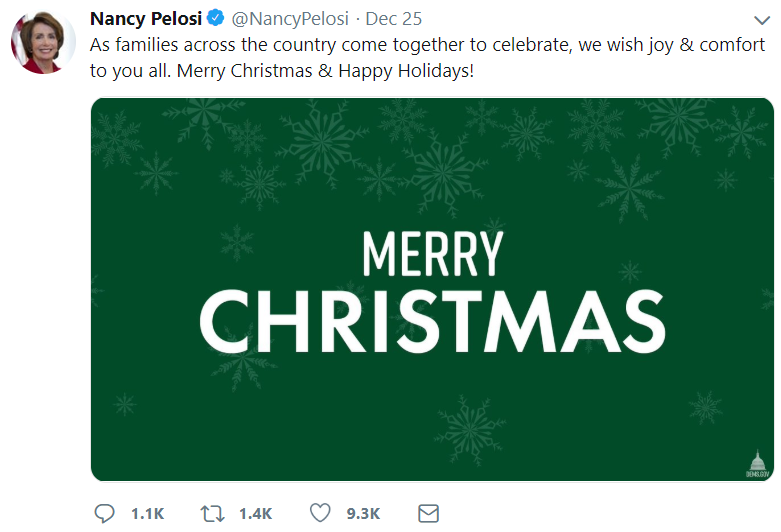Click the @NancyPelosi handle
Screen dimensions: 781x532
pos(288,19)
